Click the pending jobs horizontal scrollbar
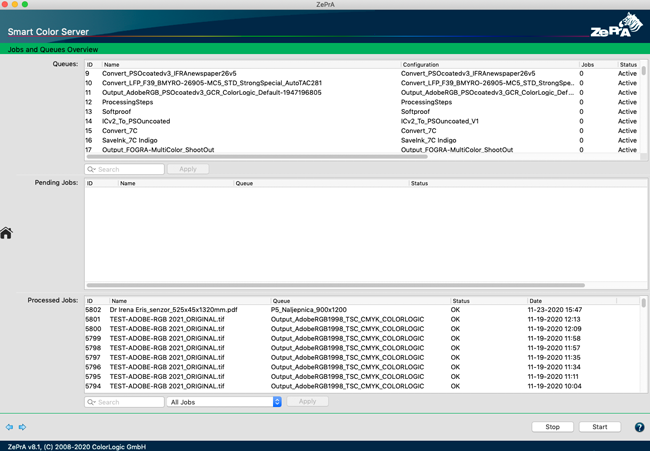This screenshot has width=650, height=451. coord(336,285)
